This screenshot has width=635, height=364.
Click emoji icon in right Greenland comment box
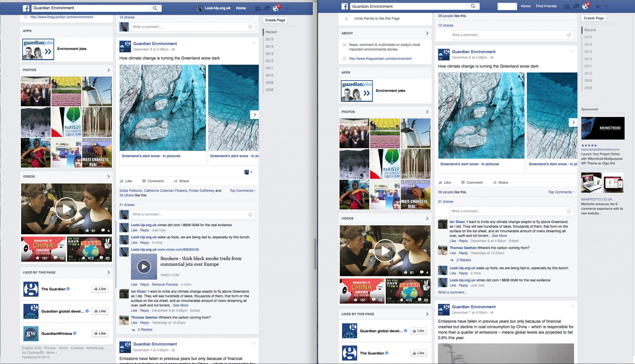[569, 211]
